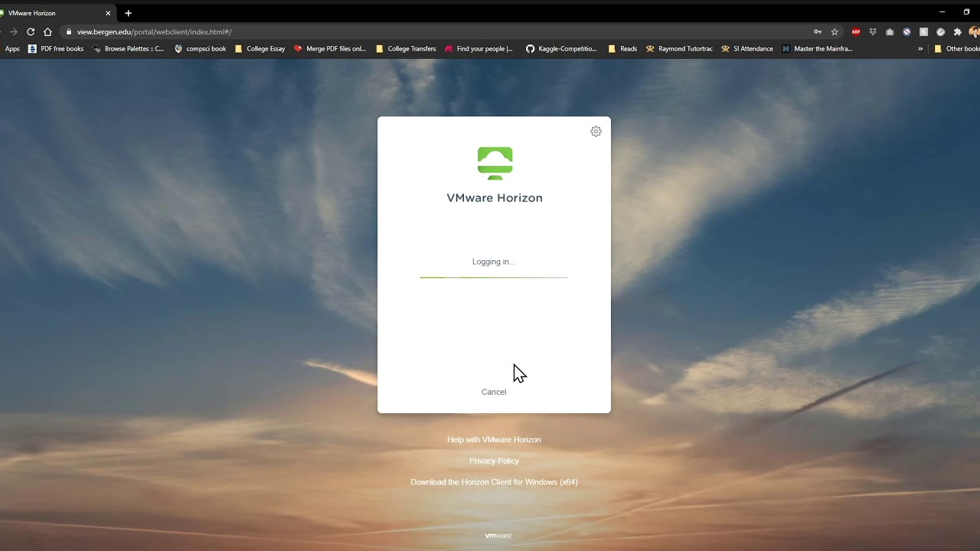
Task: Open the Find your people bookmark
Action: (479, 49)
